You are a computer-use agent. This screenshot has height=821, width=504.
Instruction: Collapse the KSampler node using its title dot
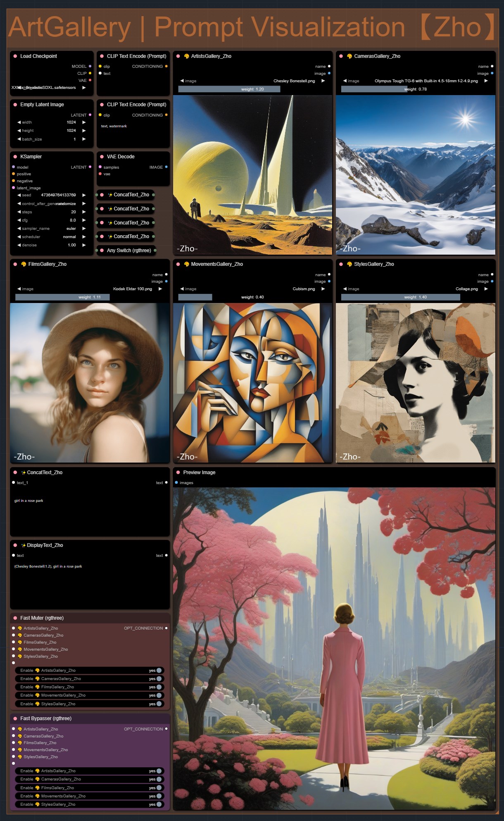[x=15, y=157]
